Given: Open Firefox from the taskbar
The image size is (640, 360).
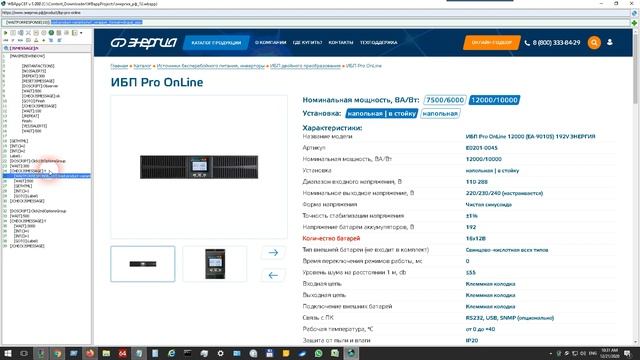Looking at the screenshot, I should 90,353.
